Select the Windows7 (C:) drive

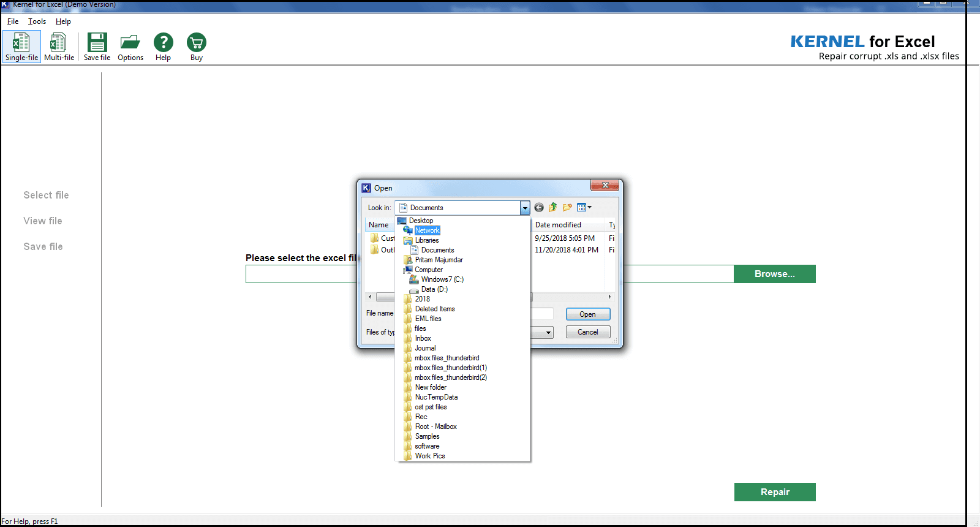coord(442,279)
